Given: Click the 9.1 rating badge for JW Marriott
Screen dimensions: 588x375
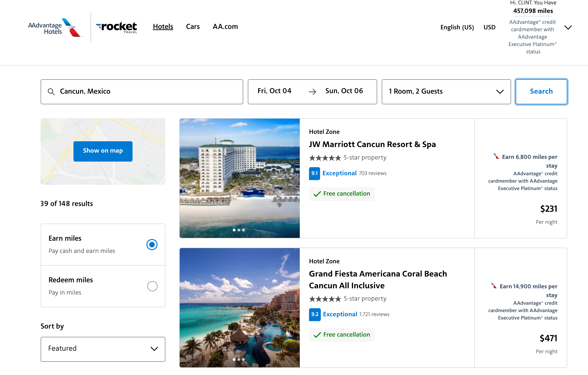Looking at the screenshot, I should click(x=314, y=173).
